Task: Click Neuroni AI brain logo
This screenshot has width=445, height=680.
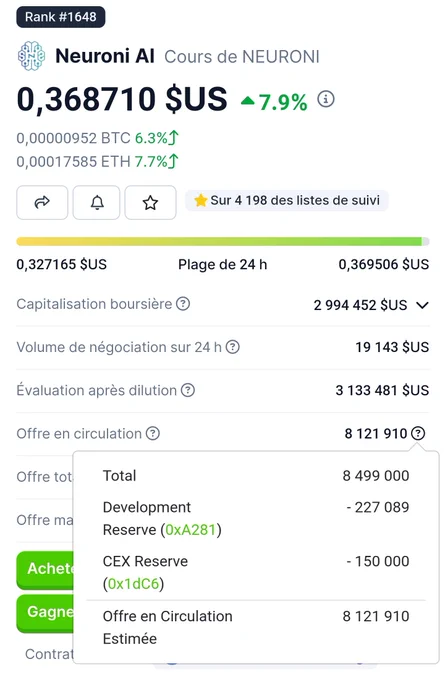Action: pyautogui.click(x=31, y=56)
